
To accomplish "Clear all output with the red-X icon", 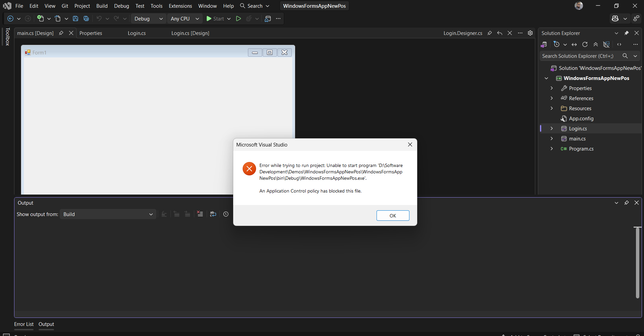I will pyautogui.click(x=200, y=214).
